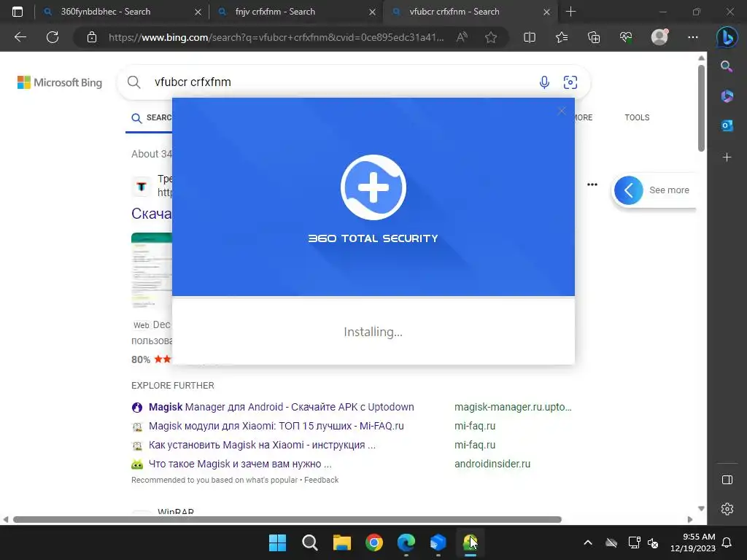Expand the See more panel arrow
This screenshot has width=747, height=560.
(x=628, y=190)
